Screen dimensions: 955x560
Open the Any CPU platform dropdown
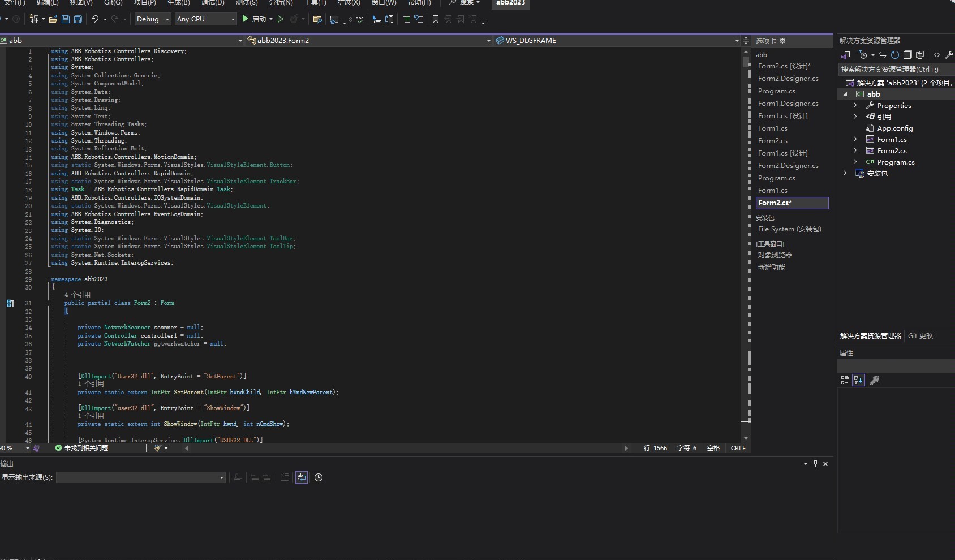(x=205, y=19)
